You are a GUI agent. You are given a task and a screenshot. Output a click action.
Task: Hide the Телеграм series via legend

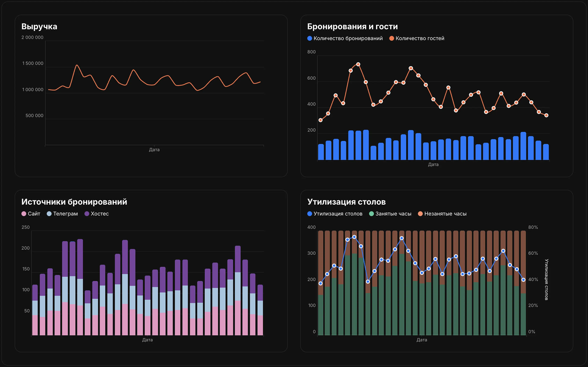coord(65,214)
